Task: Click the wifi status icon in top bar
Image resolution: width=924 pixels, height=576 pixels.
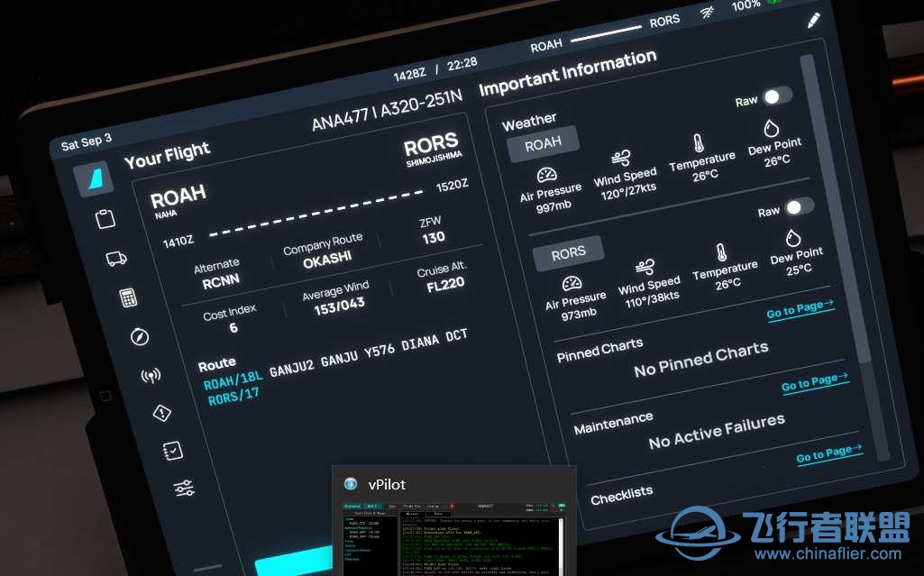Action: 707,14
